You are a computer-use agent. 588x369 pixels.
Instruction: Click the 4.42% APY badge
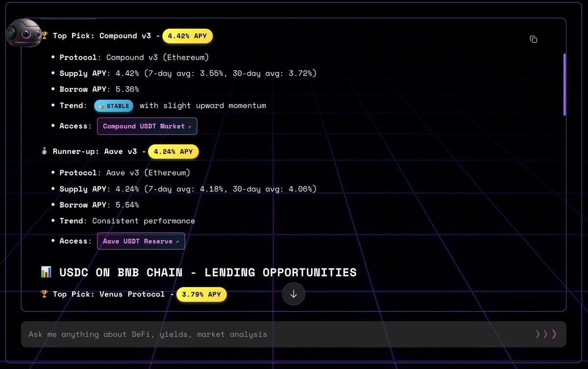(188, 36)
